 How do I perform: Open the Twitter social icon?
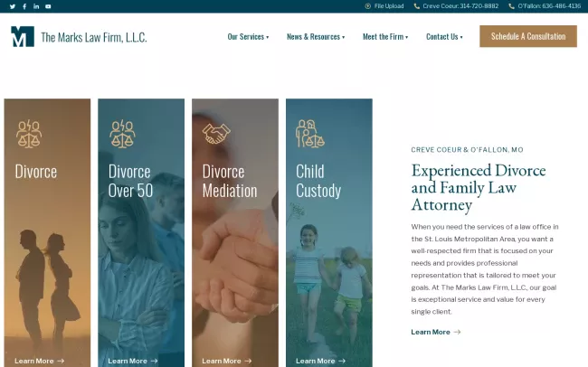coord(13,6)
